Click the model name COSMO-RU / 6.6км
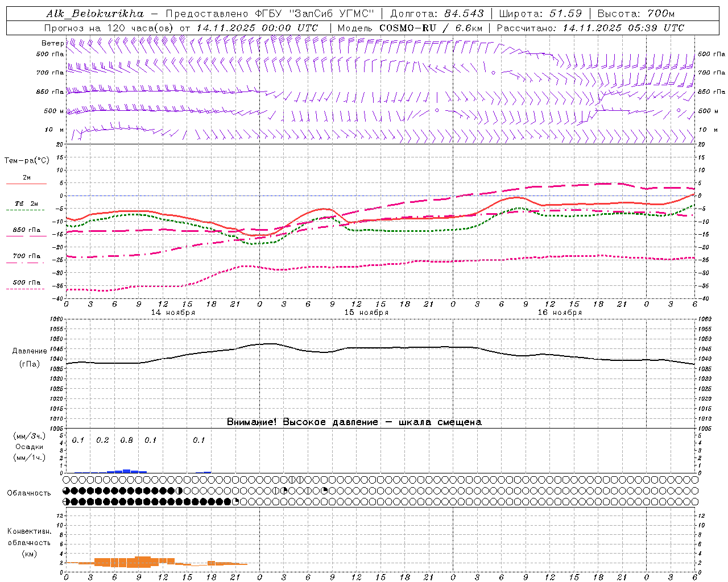Screen dimensions: 728x582 [x=431, y=28]
